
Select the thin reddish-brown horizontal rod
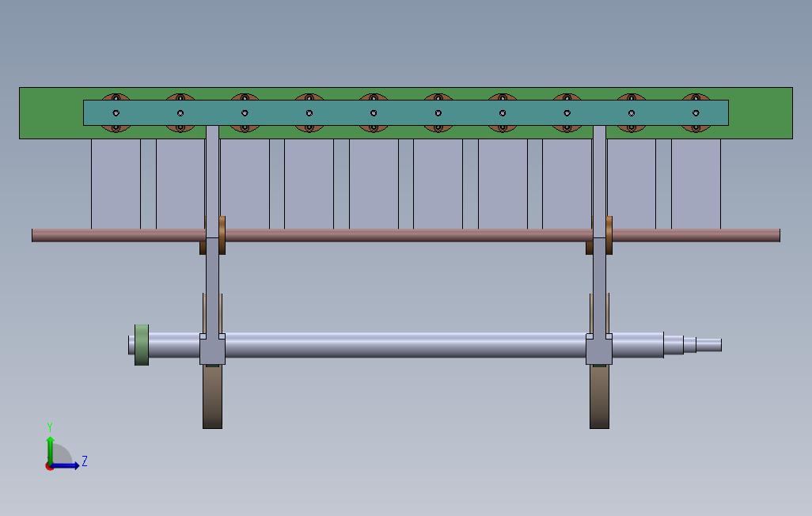coord(405,236)
